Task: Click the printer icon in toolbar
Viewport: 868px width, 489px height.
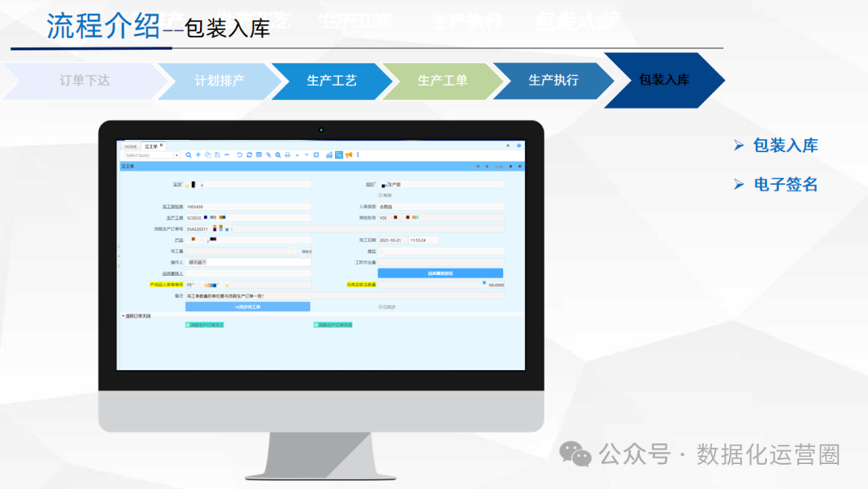Action: click(x=287, y=155)
